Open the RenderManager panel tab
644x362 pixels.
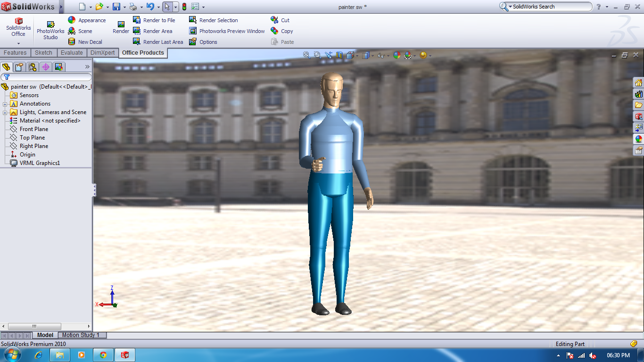coord(59,67)
